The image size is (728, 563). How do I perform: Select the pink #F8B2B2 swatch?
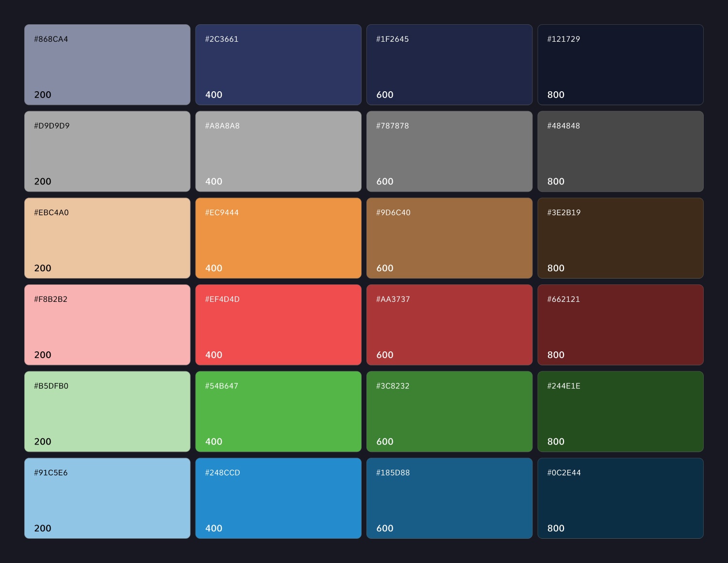tap(107, 325)
